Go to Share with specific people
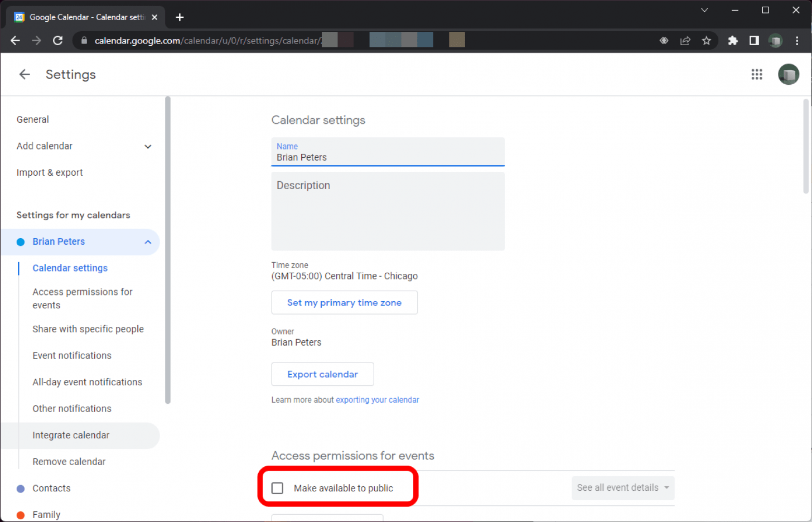Screen dimensions: 812x522 (88, 329)
